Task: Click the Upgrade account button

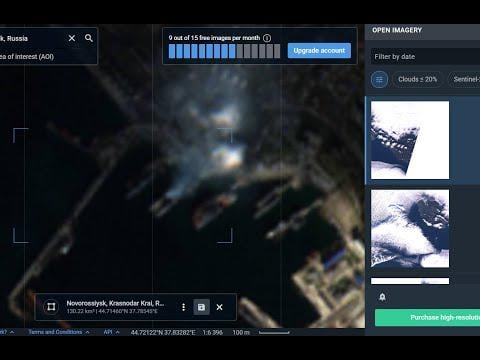Action: pos(319,51)
